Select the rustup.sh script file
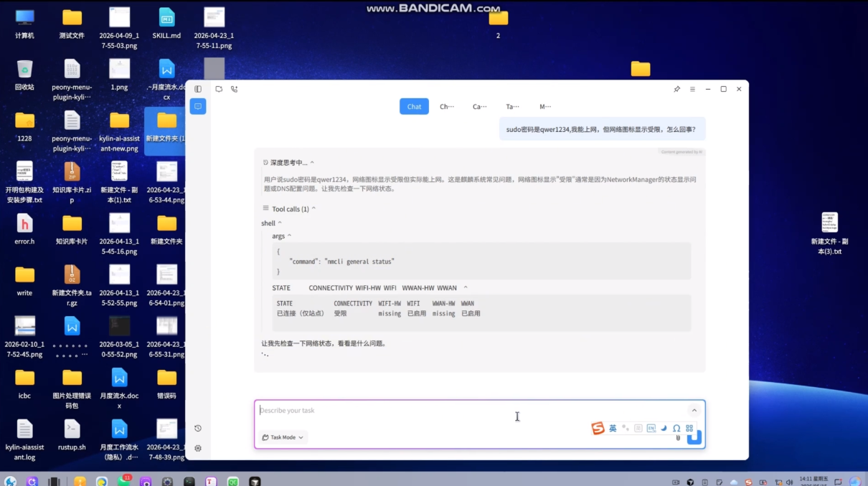The width and height of the screenshot is (868, 486). 72,435
